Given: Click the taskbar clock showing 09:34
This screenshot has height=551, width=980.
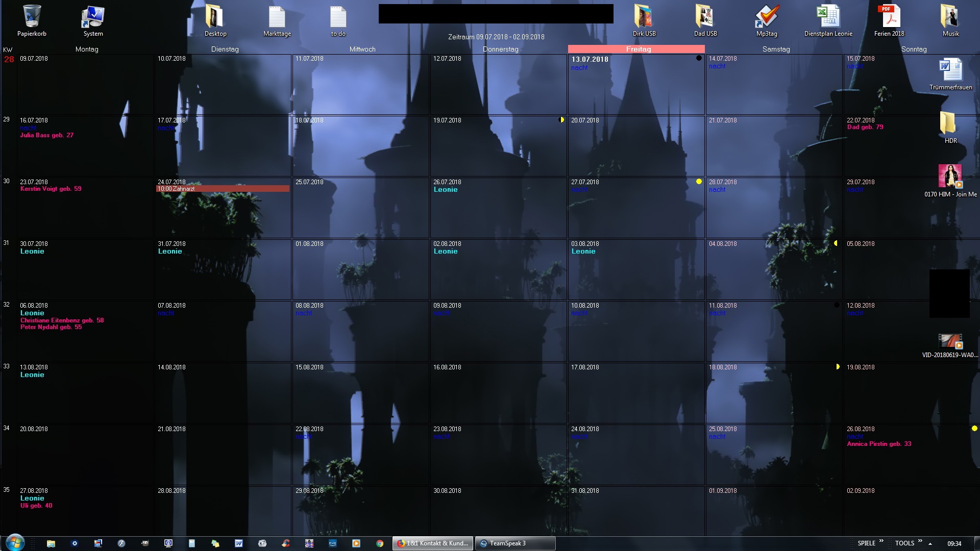Looking at the screenshot, I should coord(954,544).
